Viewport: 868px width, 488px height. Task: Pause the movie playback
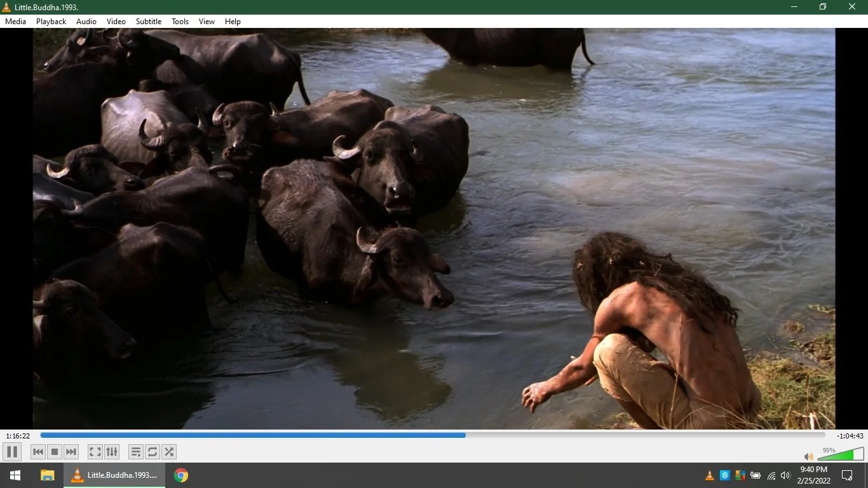pyautogui.click(x=12, y=452)
